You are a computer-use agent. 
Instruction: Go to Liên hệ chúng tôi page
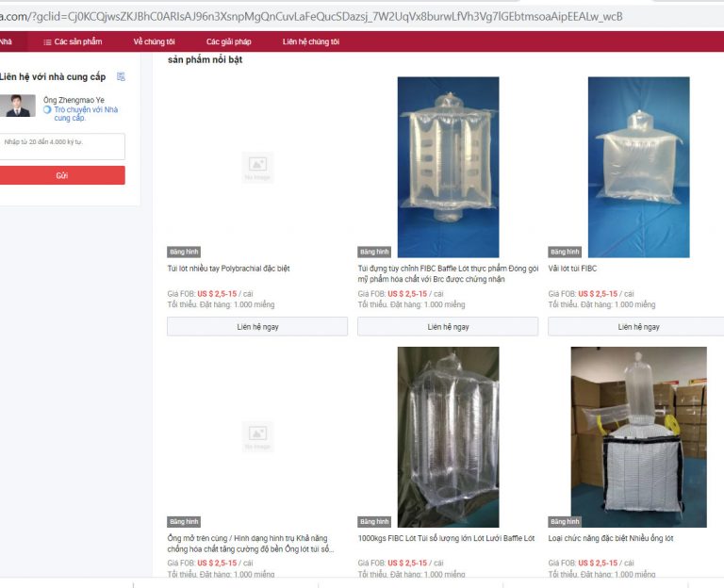click(311, 41)
